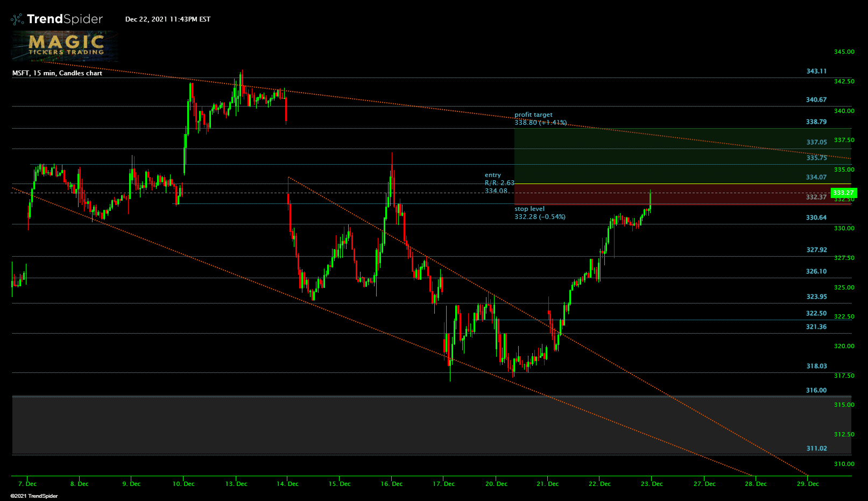Image resolution: width=868 pixels, height=501 pixels.
Task: Click the R/R: 2.63 text
Action: [x=499, y=183]
